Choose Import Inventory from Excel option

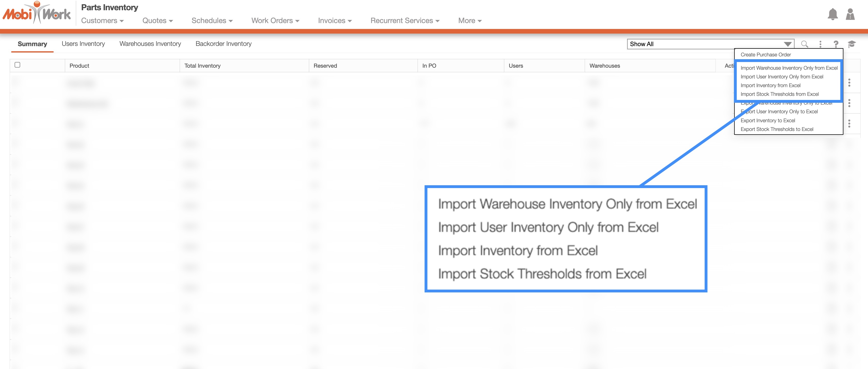coord(770,86)
